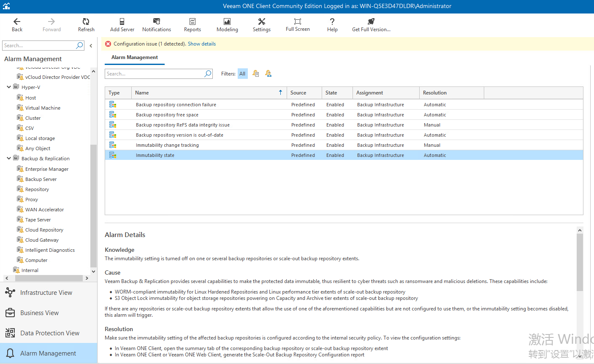Select the Internal tree item
The image size is (594, 364).
pyautogui.click(x=30, y=270)
